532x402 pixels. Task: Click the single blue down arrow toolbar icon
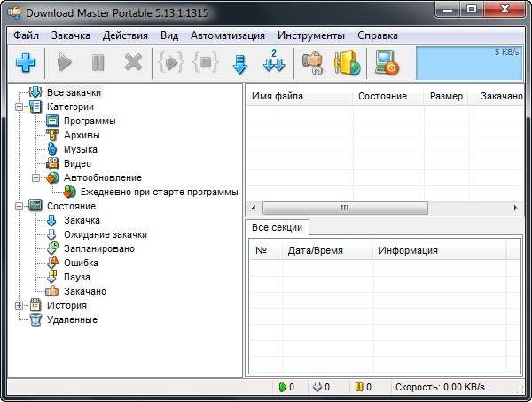pyautogui.click(x=238, y=63)
